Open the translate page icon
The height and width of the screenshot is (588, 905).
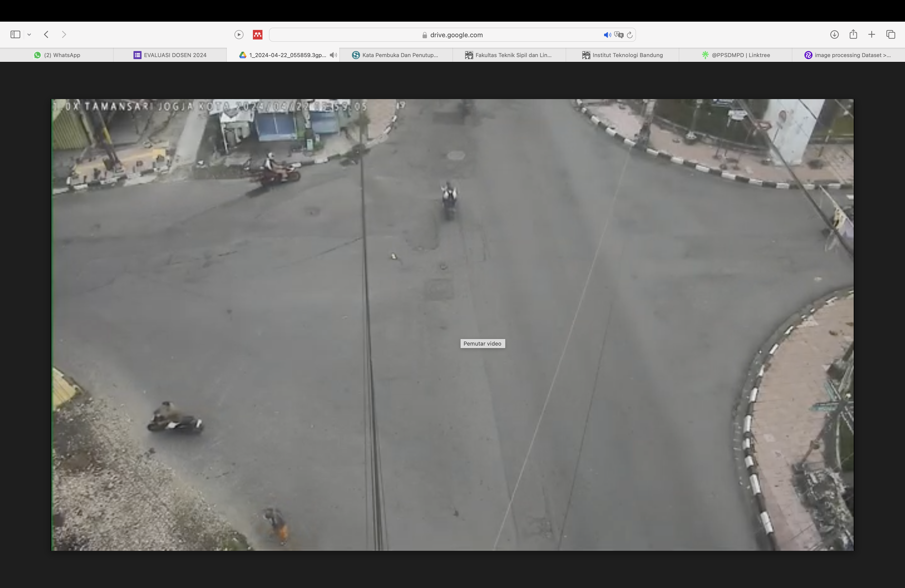click(619, 35)
